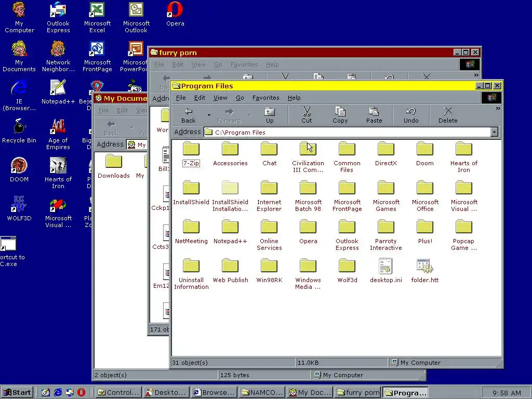The height and width of the screenshot is (399, 532).
Task: Open the 7-Zip folder in Program Files
Action: (x=191, y=154)
